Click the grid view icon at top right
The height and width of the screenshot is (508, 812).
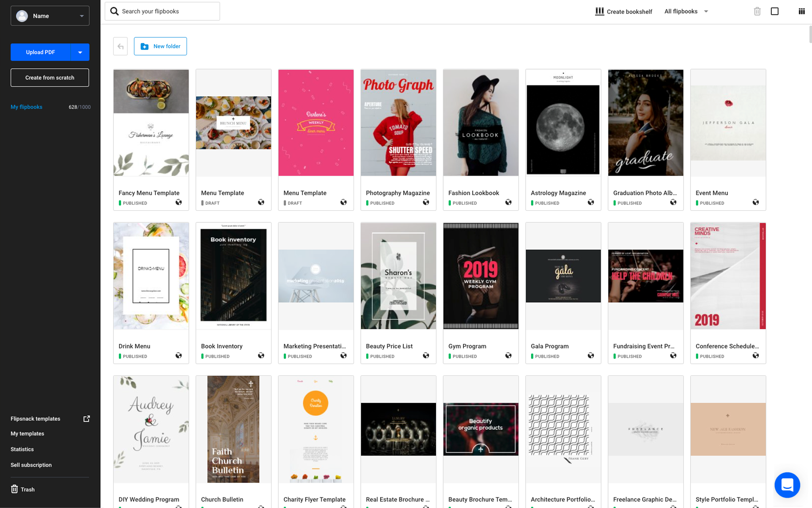coord(801,11)
